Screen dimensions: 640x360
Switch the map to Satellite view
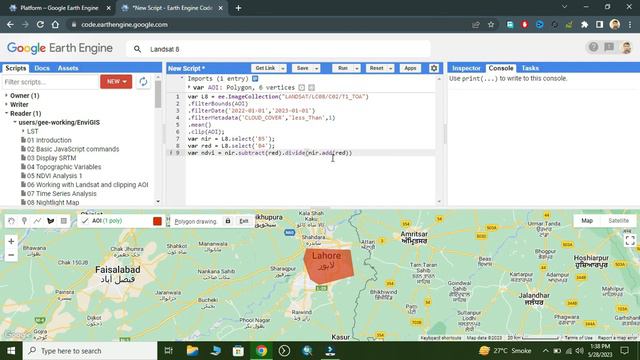[618, 220]
